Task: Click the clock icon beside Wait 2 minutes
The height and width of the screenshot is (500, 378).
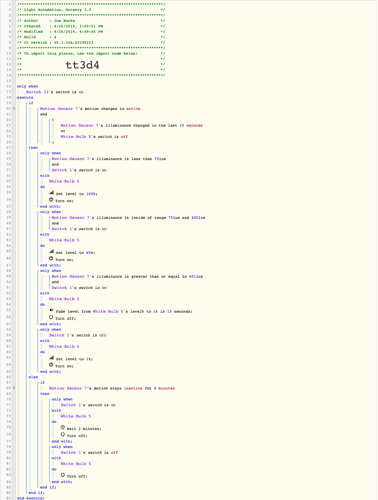Action: (x=63, y=427)
